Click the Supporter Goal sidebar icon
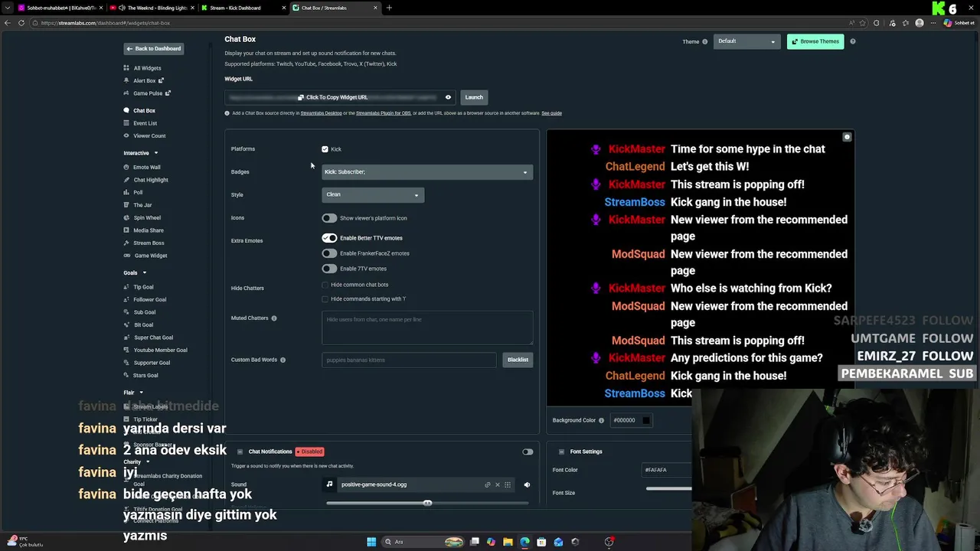 pos(127,363)
